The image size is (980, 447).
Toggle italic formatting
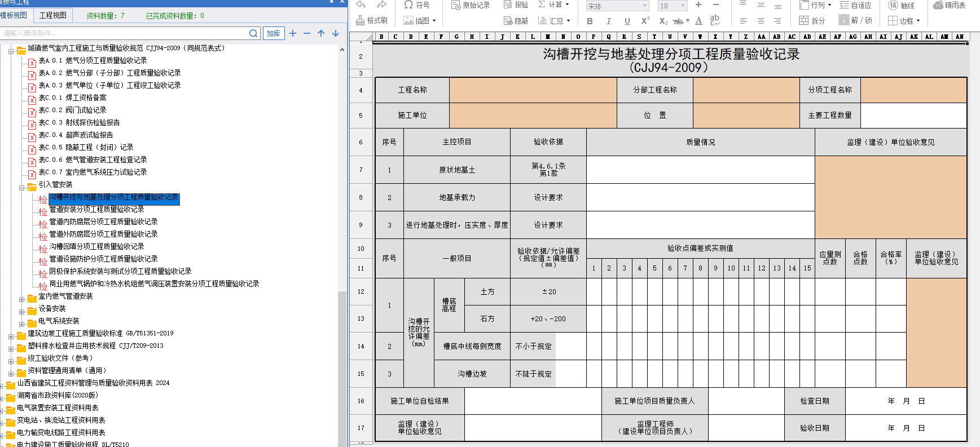point(608,21)
